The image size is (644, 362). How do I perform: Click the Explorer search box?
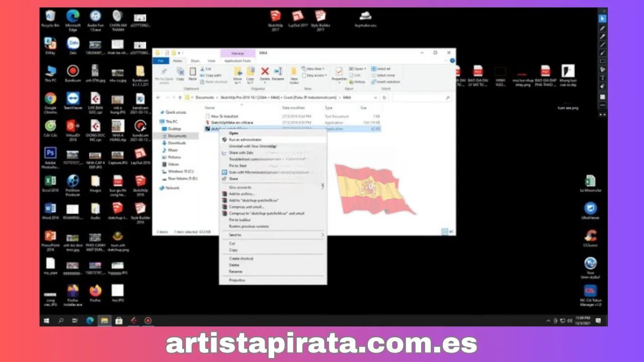click(422, 98)
